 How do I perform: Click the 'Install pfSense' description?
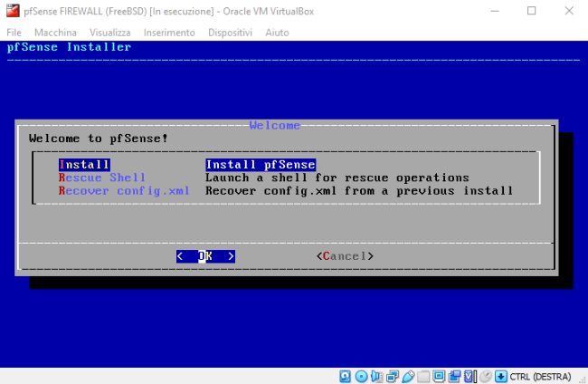pos(261,165)
